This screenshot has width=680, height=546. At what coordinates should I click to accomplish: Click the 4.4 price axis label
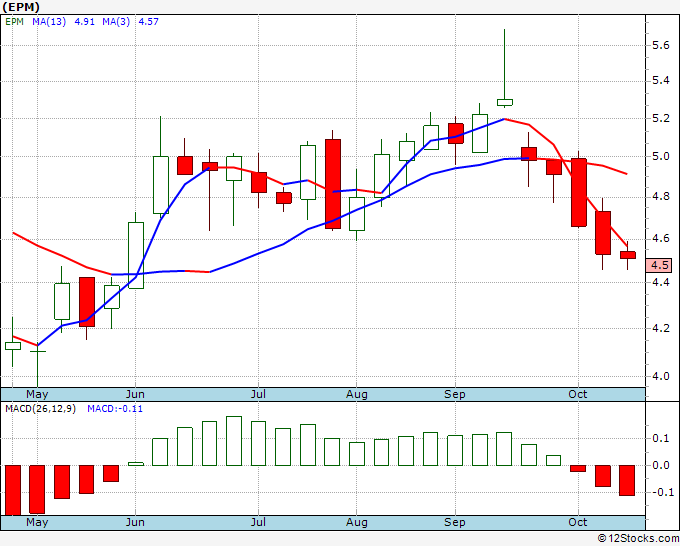pyautogui.click(x=660, y=282)
